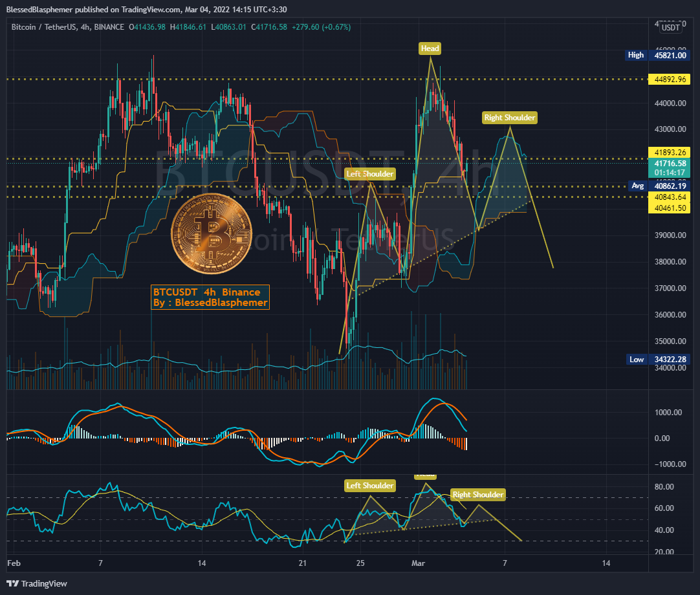700x595 pixels.
Task: Click the published-by header text at top
Action: [x=146, y=9]
